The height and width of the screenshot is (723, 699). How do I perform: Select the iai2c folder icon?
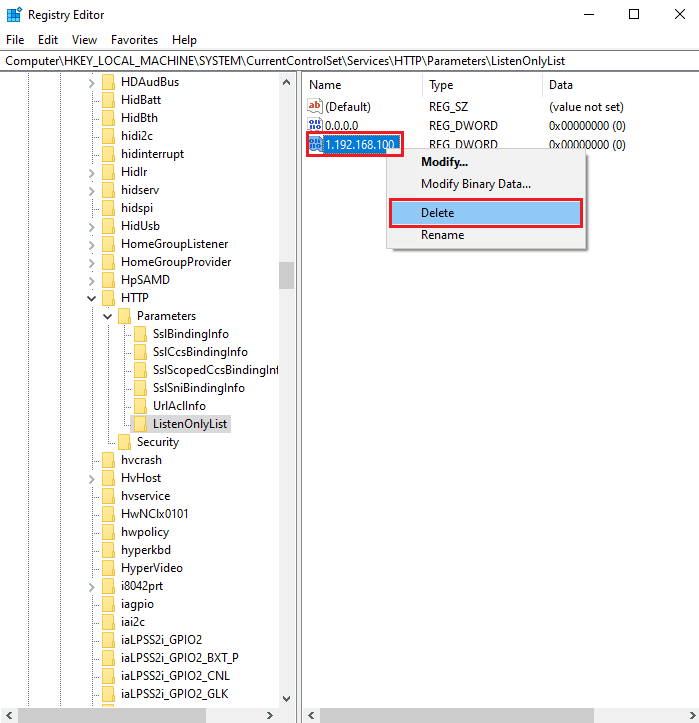point(108,622)
